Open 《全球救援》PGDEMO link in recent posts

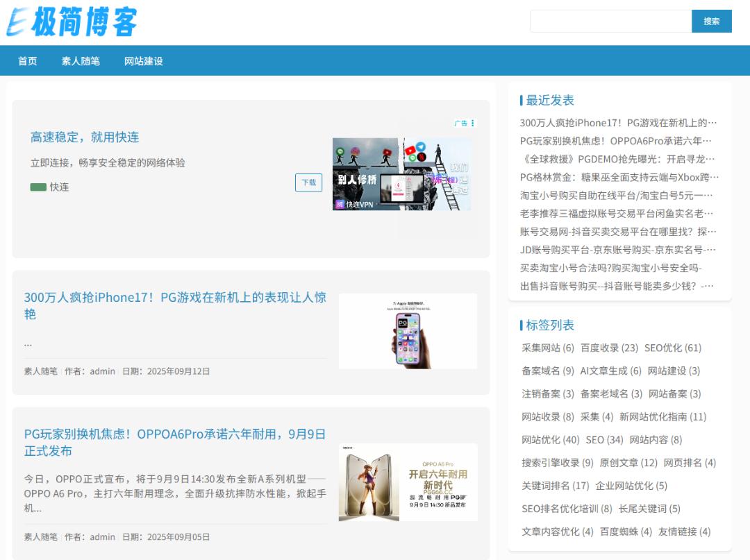click(617, 159)
